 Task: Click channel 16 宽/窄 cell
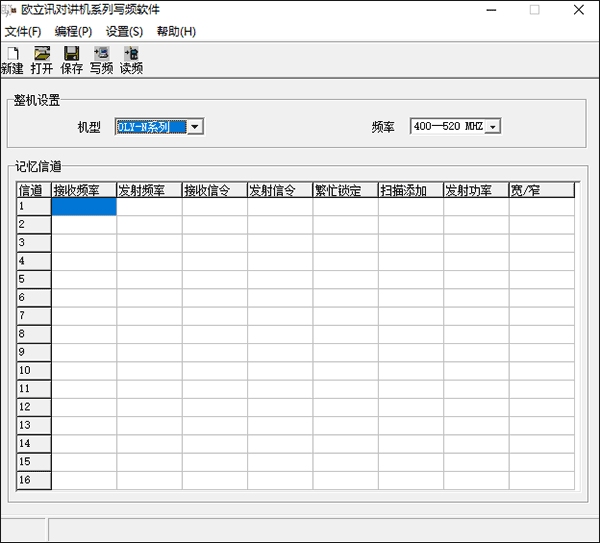pyautogui.click(x=542, y=481)
